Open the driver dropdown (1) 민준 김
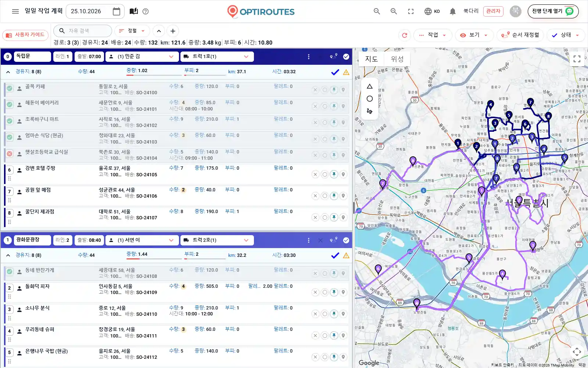Viewport: 588px width, 368px height. pos(142,57)
